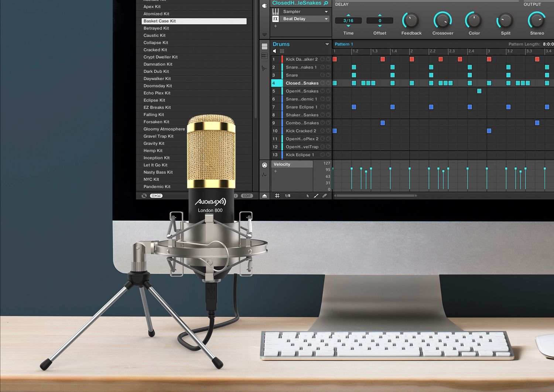
Task: Select the eraser tool
Action: pos(325,196)
